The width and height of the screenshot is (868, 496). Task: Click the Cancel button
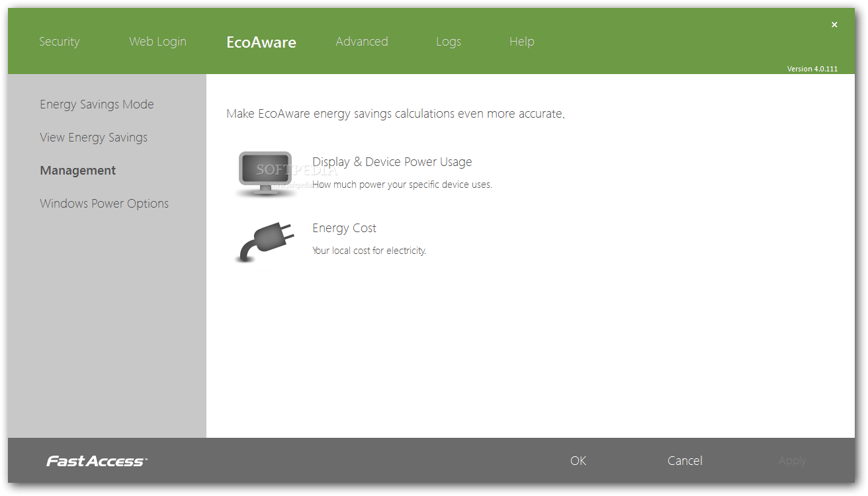point(685,461)
